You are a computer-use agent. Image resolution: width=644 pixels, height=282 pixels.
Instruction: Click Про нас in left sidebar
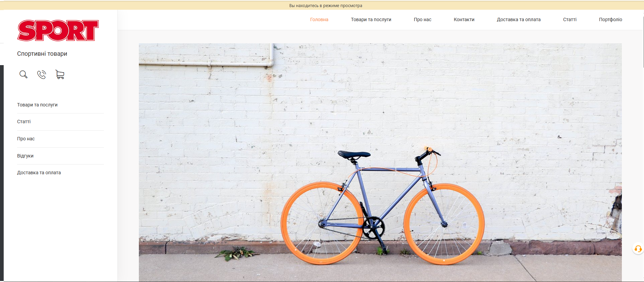point(26,139)
